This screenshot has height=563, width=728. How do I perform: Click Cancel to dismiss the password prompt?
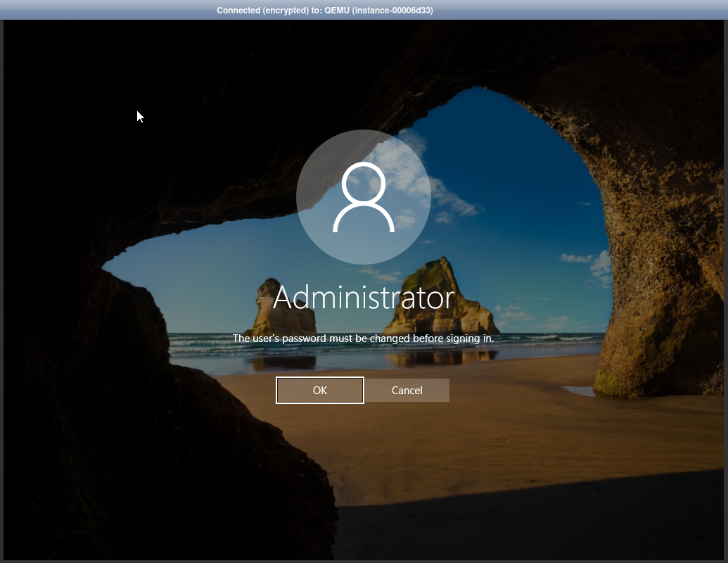pos(407,390)
